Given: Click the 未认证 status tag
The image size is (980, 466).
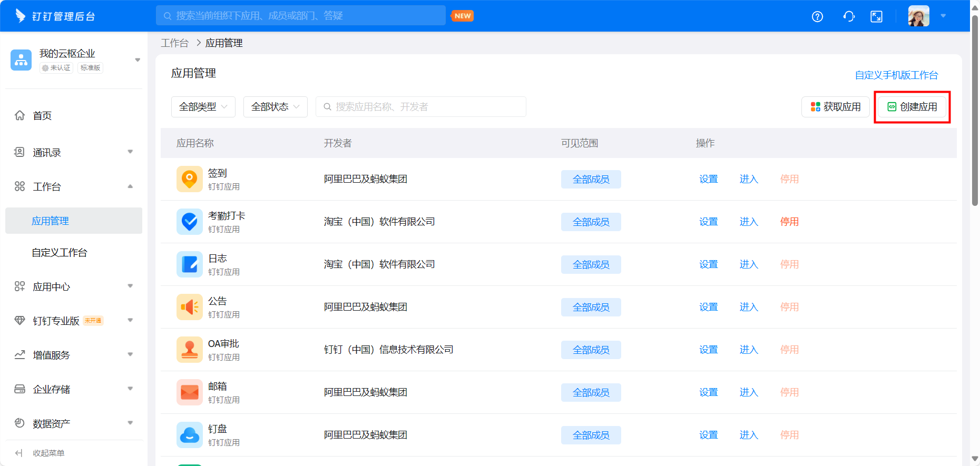Looking at the screenshot, I should (x=56, y=68).
